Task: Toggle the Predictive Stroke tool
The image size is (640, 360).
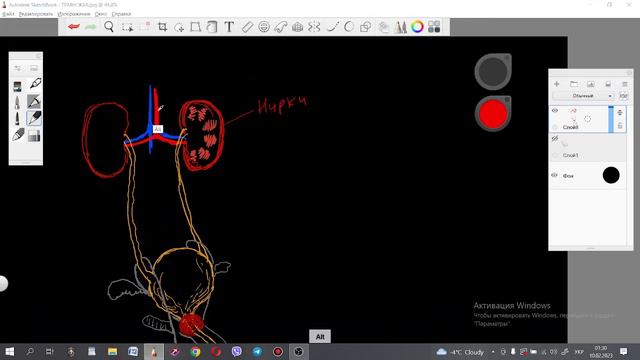Action: [349, 27]
